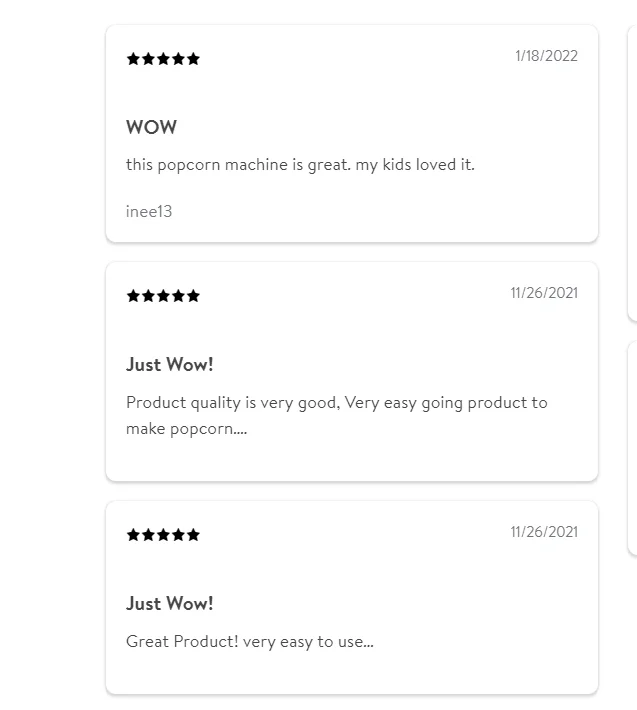637x710 pixels.
Task: Click the fifth star in inee13's review
Action: point(193,59)
